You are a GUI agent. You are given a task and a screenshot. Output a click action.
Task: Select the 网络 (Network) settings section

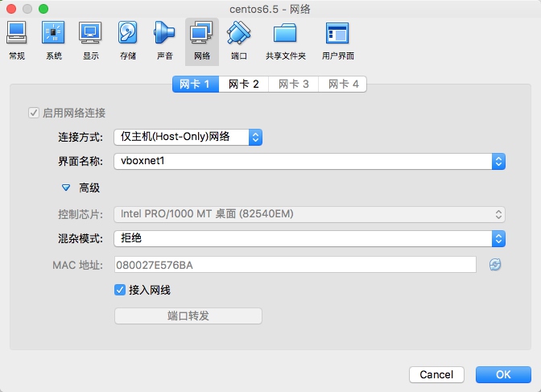click(202, 41)
